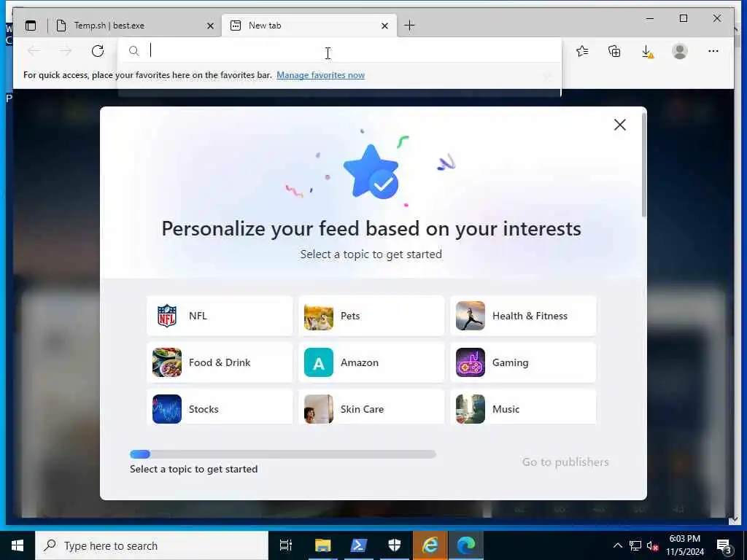
Task: Follow the Manage favorites now link
Action: [x=321, y=75]
